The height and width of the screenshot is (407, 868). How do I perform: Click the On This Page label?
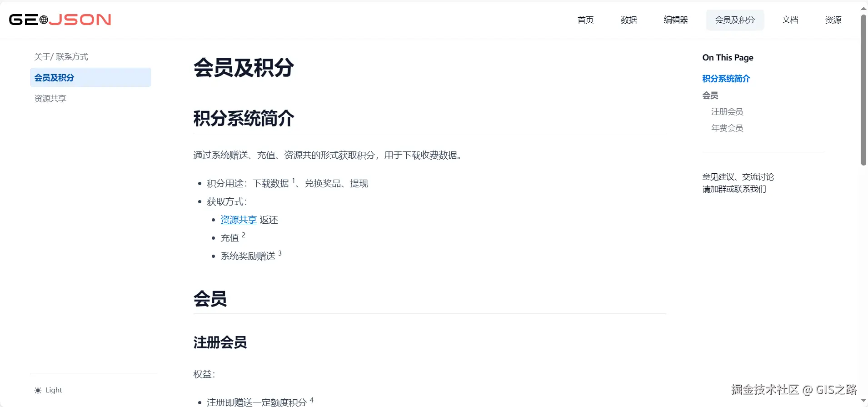(728, 58)
